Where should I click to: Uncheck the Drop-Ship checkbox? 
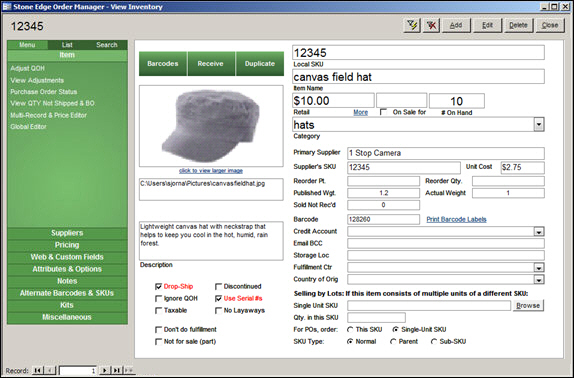(159, 287)
